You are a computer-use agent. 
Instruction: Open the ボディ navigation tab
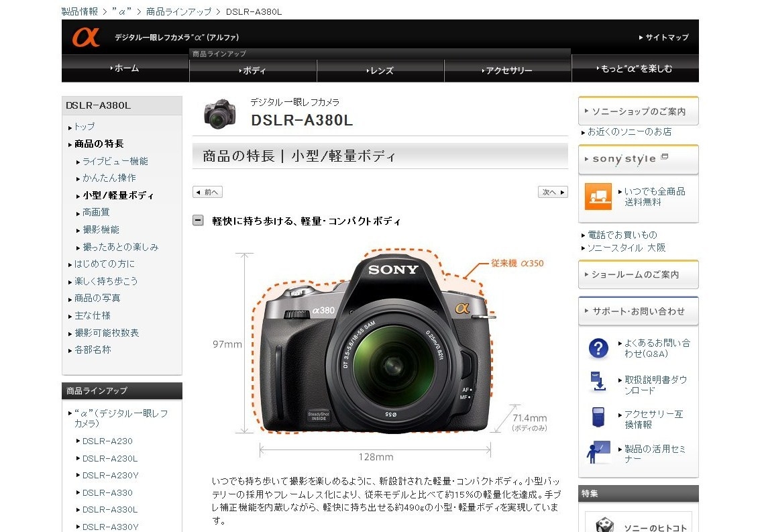253,70
